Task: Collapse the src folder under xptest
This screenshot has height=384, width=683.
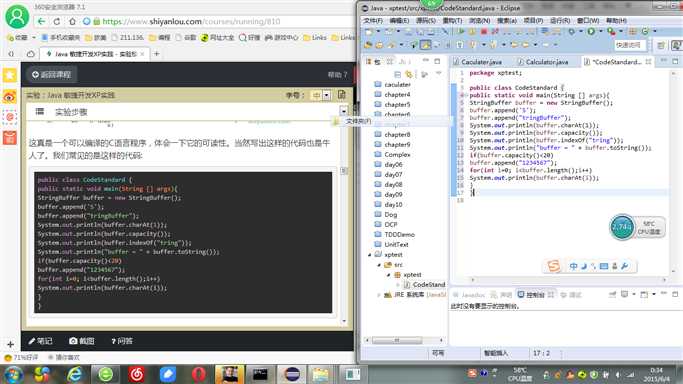Action: 379,265
